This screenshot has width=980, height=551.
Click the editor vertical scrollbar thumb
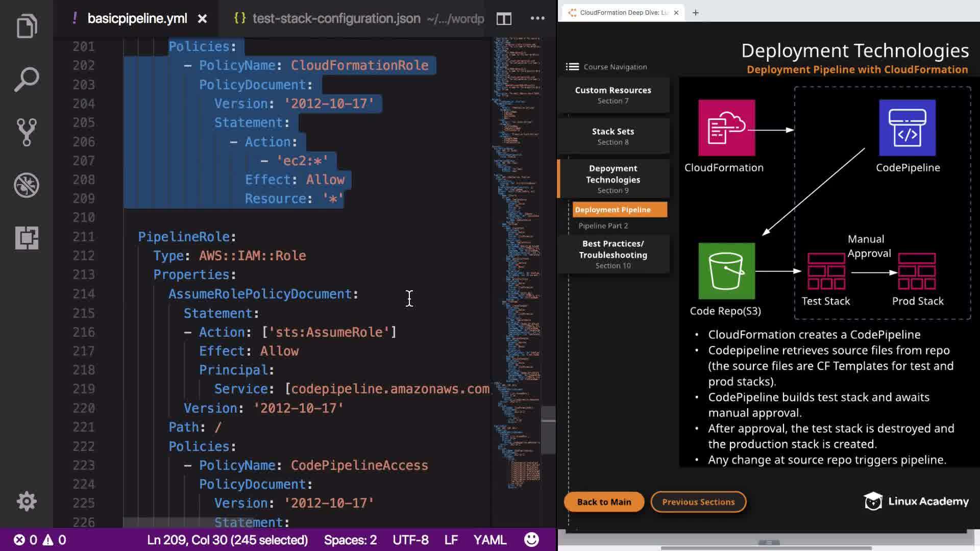pyautogui.click(x=548, y=430)
